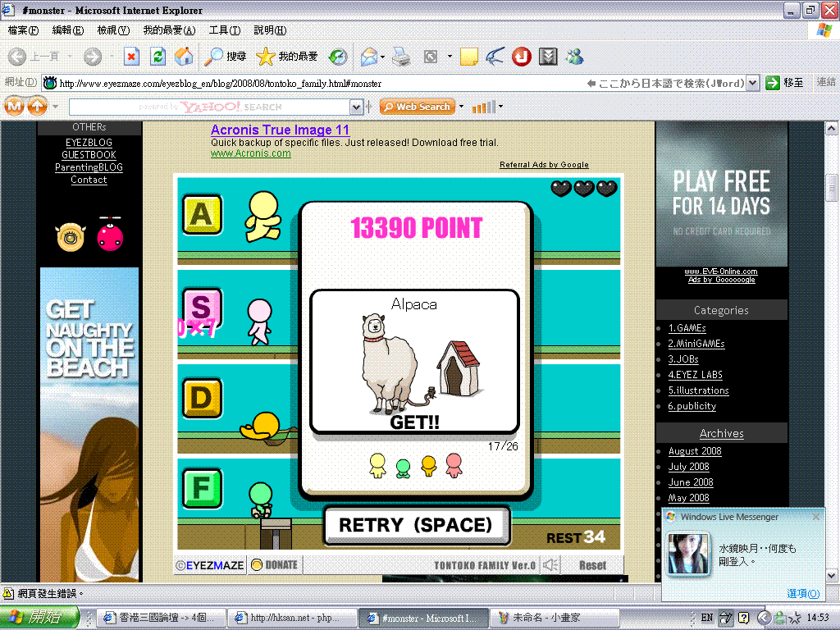This screenshot has width=840, height=630.
Task: Click the orange D key tile in the game
Action: tap(202, 399)
